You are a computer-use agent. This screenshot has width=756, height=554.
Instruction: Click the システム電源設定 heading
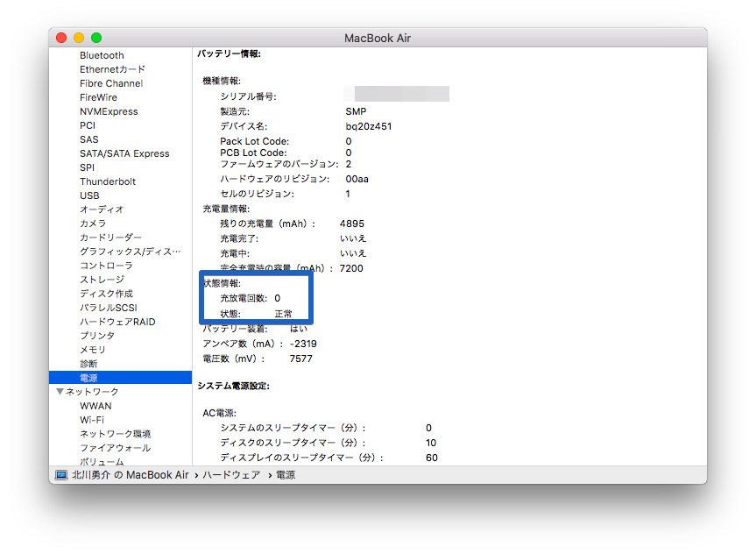(x=233, y=386)
